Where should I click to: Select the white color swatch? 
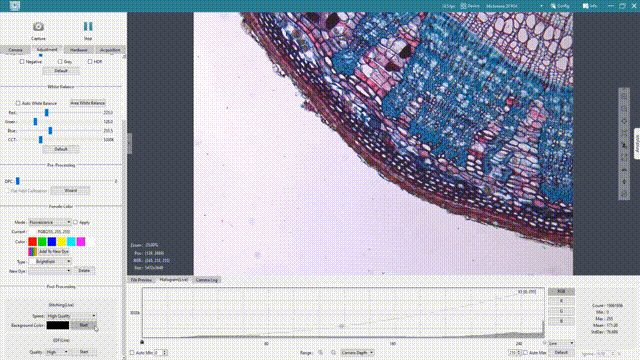coord(91,242)
